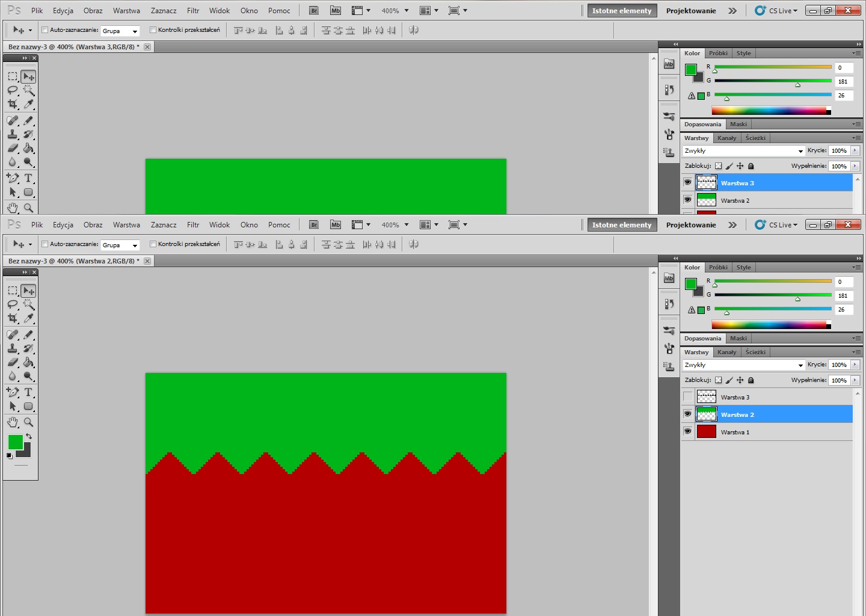Select Crop tool in lower Photoshop window

point(13,318)
